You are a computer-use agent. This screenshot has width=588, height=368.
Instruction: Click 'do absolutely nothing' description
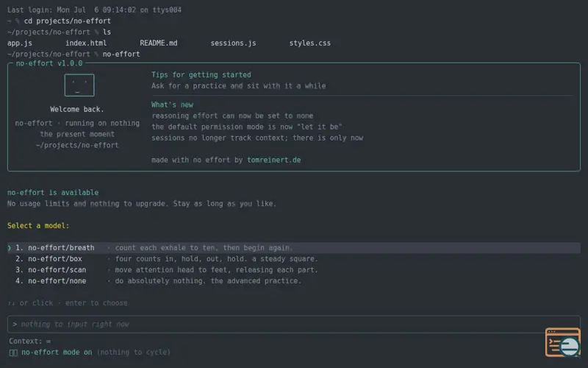208,281
